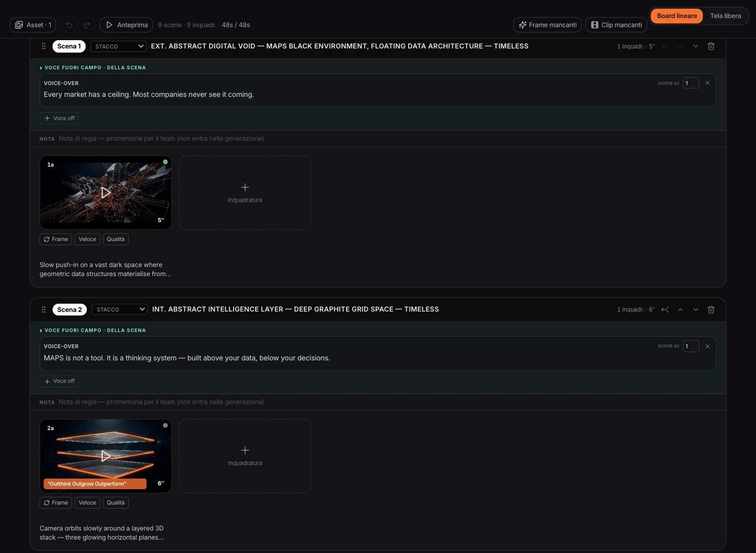
Task: Delete Scena 1 with trash icon
Action: 711,46
